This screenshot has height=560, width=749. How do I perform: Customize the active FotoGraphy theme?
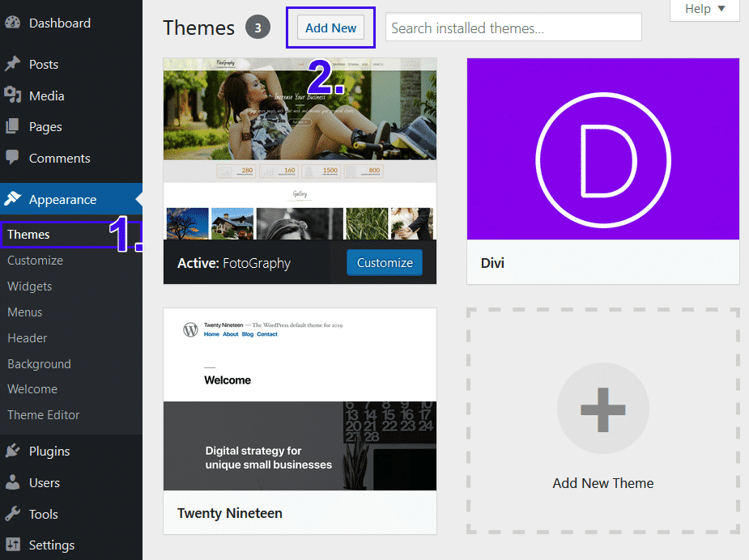tap(384, 263)
